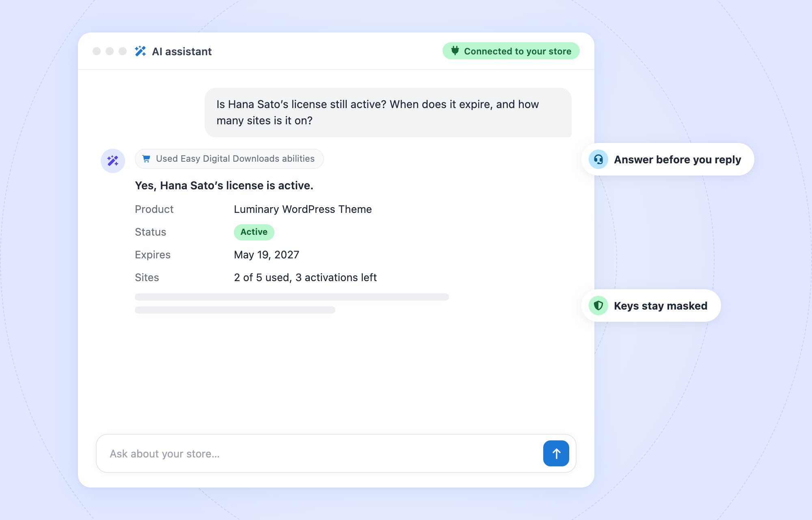Click the plug icon in Connected badge

click(x=455, y=51)
